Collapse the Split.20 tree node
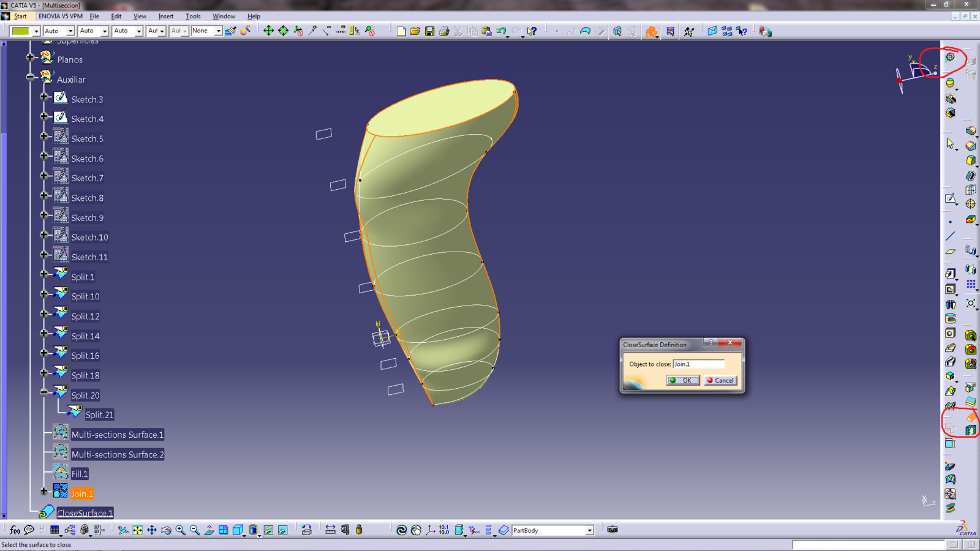This screenshot has height=551, width=980. tap(44, 392)
